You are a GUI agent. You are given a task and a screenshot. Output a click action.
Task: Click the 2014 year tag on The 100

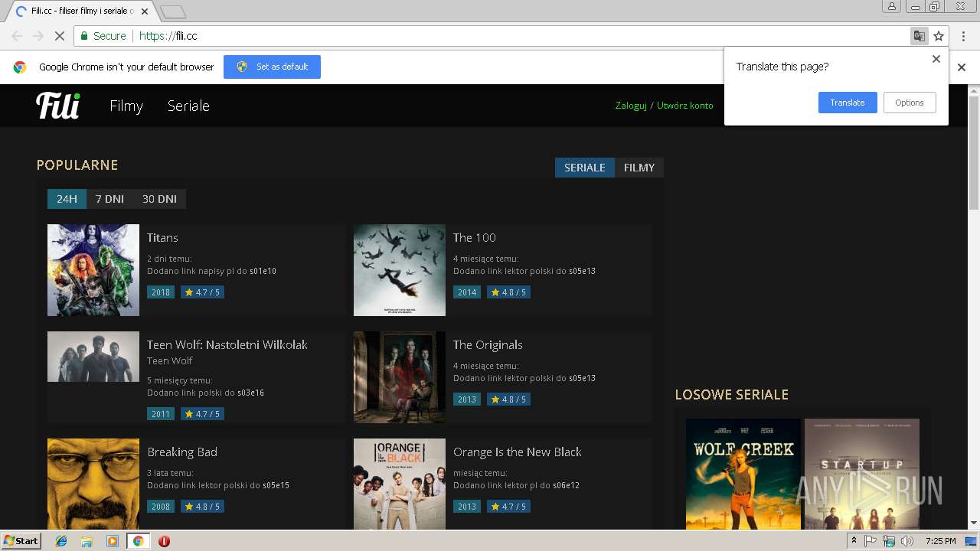click(467, 292)
